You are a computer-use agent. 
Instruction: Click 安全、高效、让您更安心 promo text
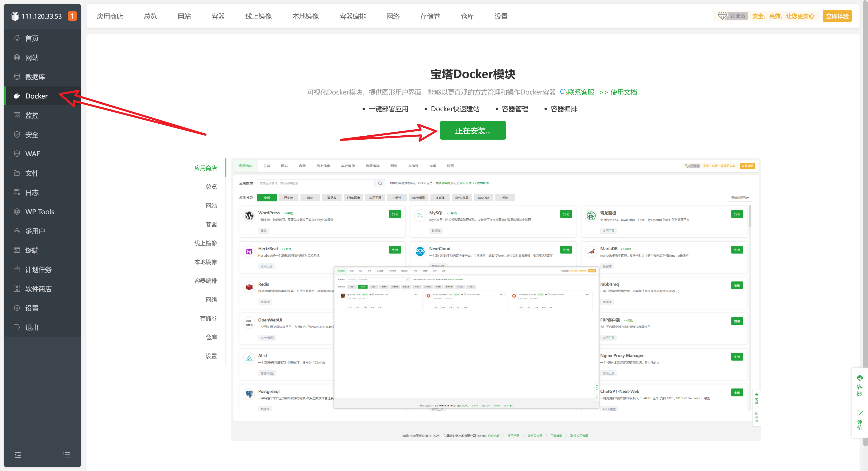[x=783, y=16]
